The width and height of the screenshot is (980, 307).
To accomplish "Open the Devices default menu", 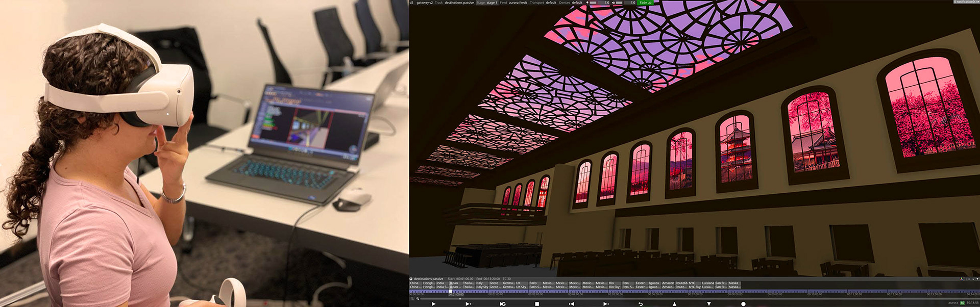I will pyautogui.click(x=571, y=3).
